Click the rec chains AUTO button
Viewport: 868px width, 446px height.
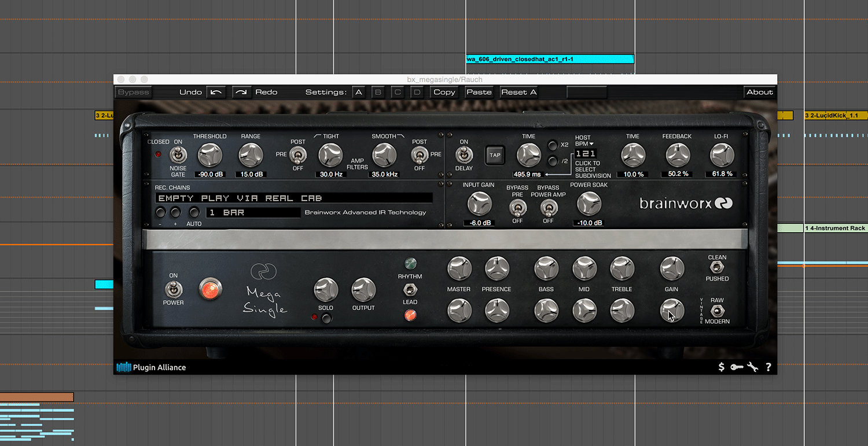194,212
